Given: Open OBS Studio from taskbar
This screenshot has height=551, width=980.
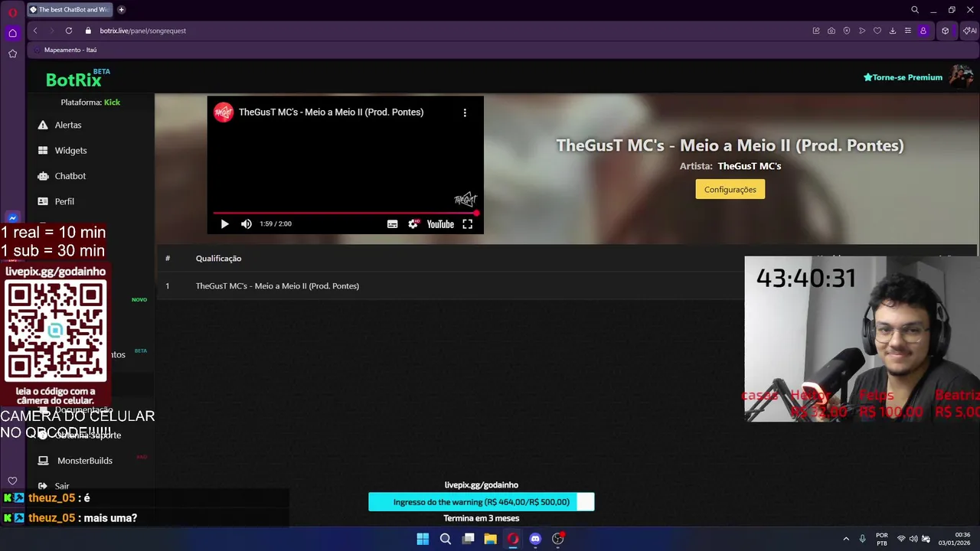Looking at the screenshot, I should tap(558, 539).
